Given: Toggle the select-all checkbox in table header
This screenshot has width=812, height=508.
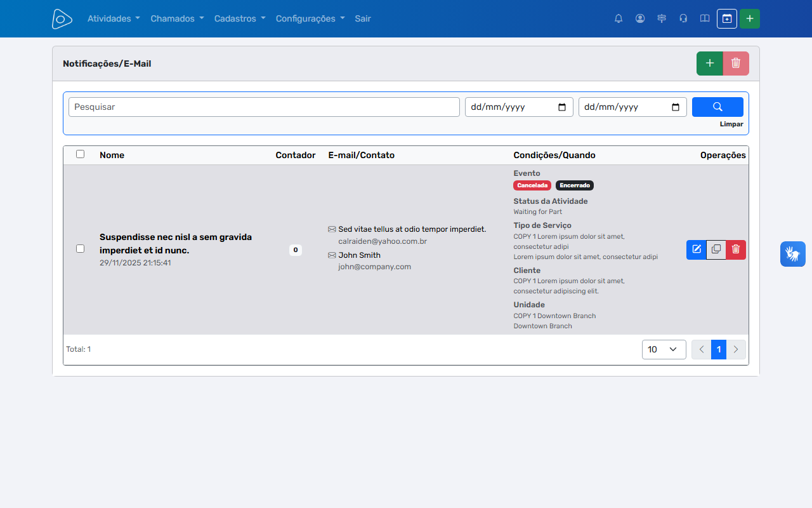Looking at the screenshot, I should (x=80, y=154).
